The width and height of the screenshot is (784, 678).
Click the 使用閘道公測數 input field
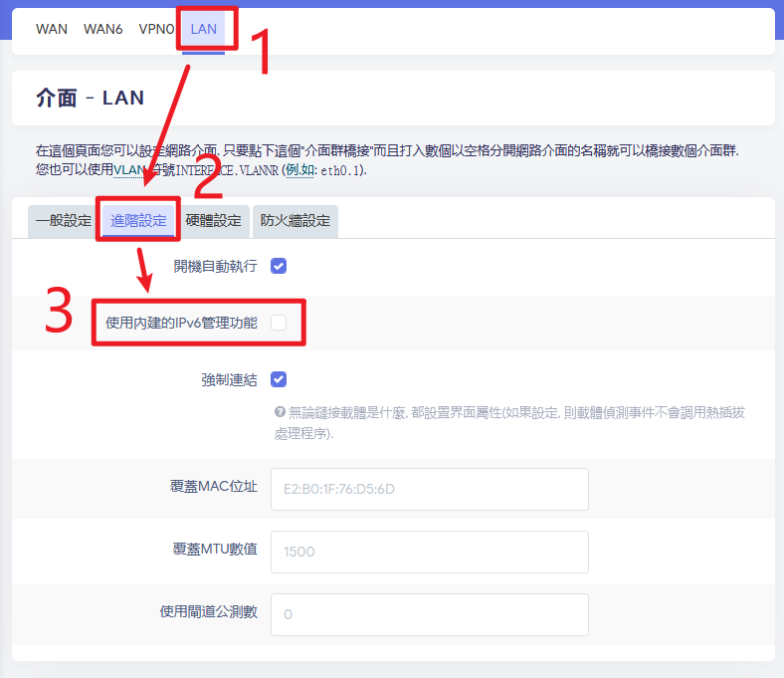(x=429, y=614)
